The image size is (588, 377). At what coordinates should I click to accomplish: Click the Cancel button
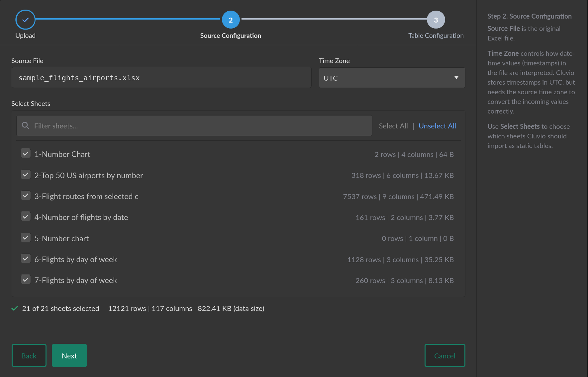pyautogui.click(x=444, y=355)
